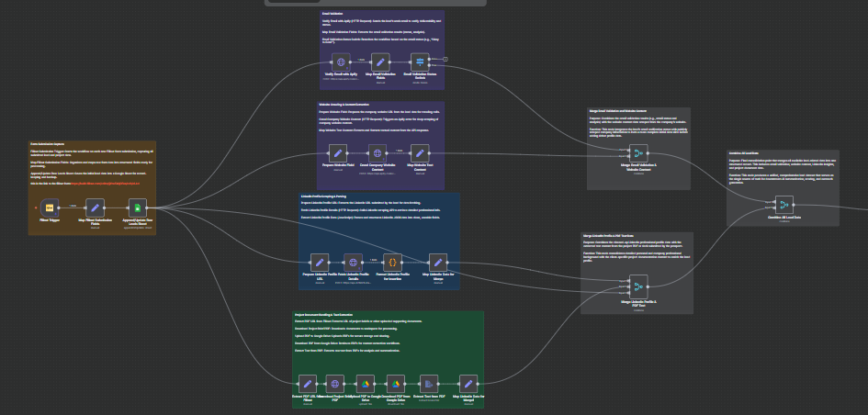The image size is (868, 415).
Task: Select the Merge LinkedIn Profile & PDF Text node
Action: (x=638, y=286)
